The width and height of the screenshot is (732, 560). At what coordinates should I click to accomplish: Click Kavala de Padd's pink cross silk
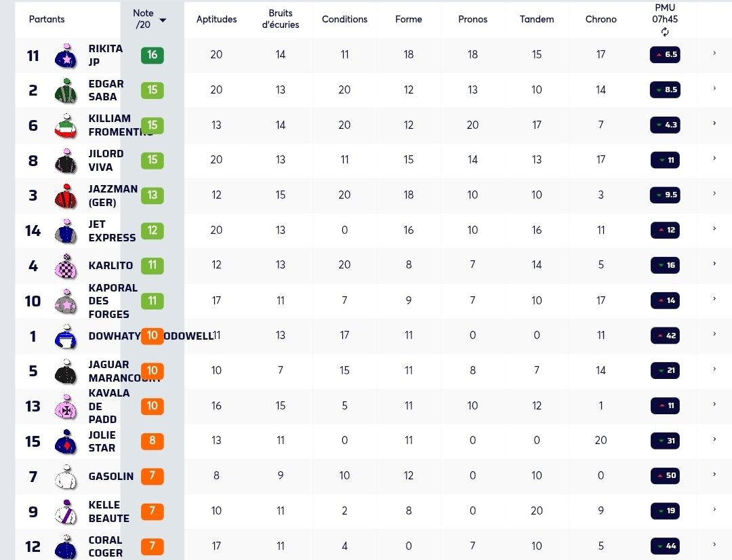coord(66,406)
